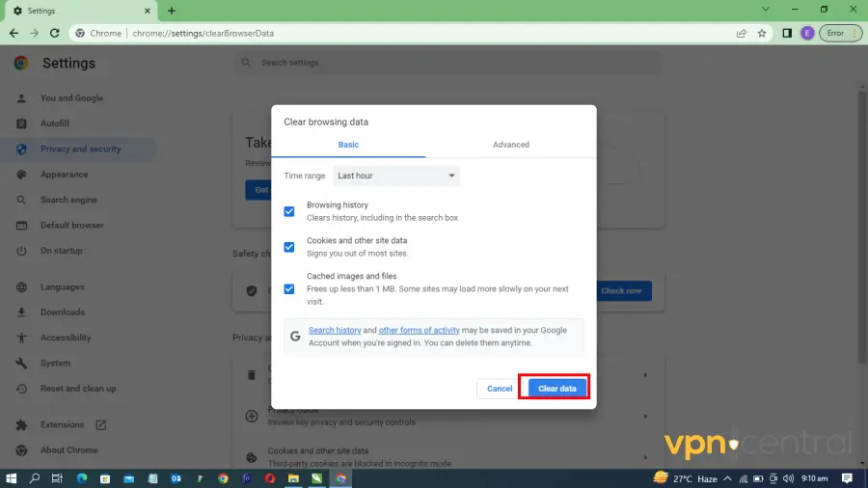Image resolution: width=868 pixels, height=488 pixels.
Task: Show hidden system tray icons
Action: [x=727, y=478]
